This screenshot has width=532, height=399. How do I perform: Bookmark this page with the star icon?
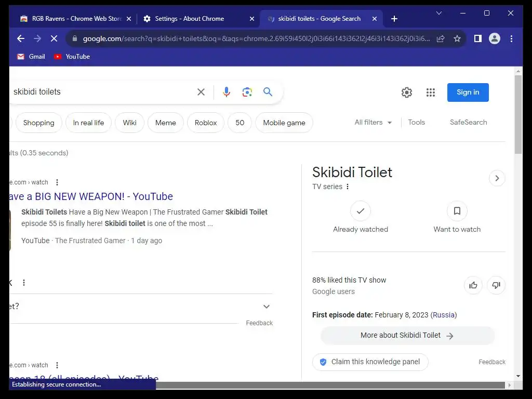457,38
